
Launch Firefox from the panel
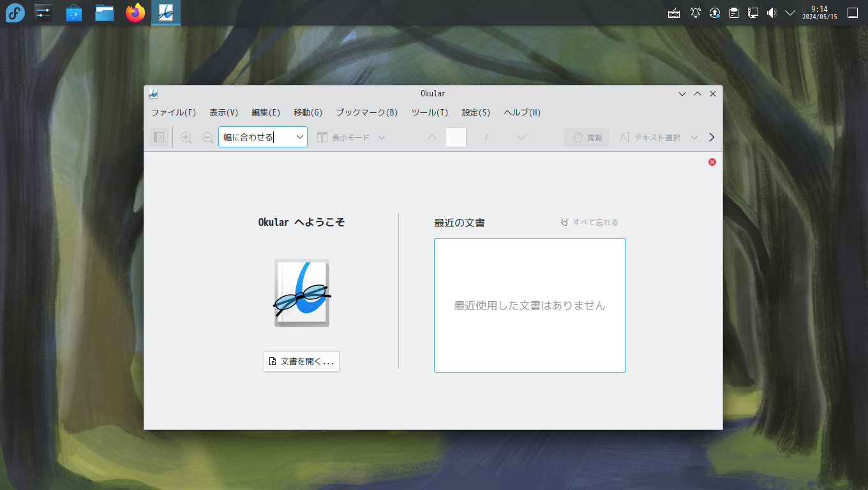[135, 13]
